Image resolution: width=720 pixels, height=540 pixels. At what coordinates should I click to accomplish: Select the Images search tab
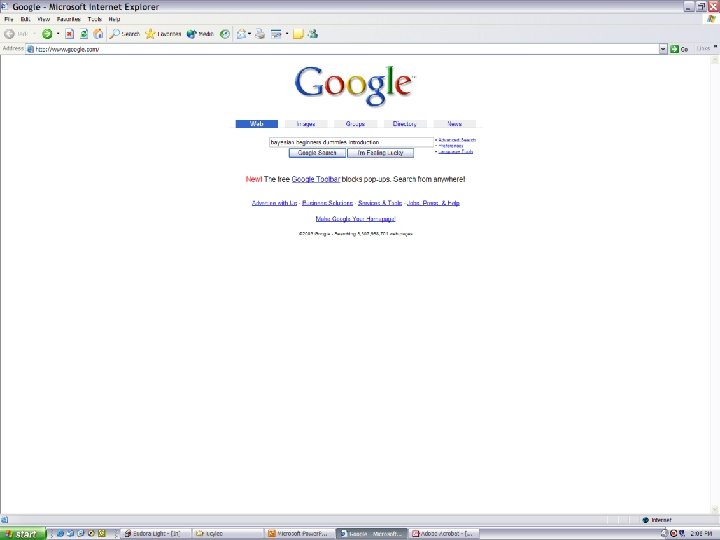[306, 124]
